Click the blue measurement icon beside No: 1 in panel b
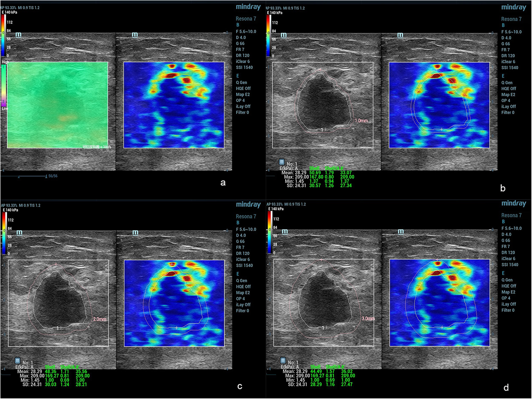The image size is (532, 399). point(282,162)
